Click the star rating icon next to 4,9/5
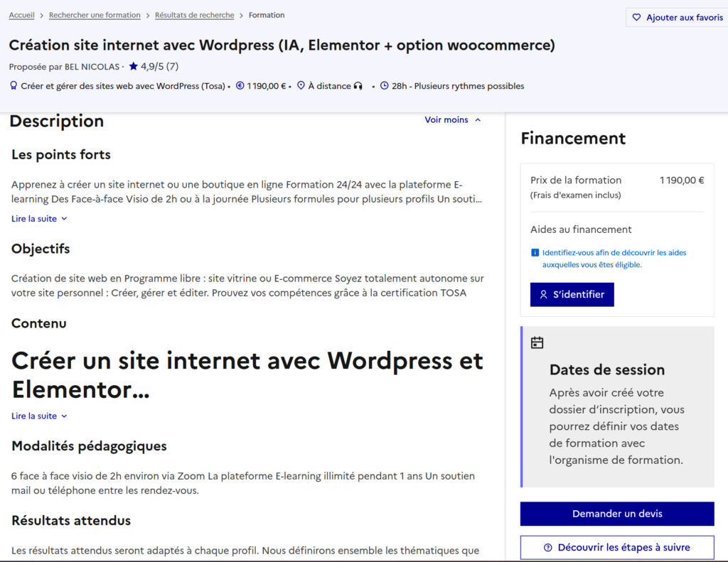Viewport: 728px width, 562px height. coord(133,66)
